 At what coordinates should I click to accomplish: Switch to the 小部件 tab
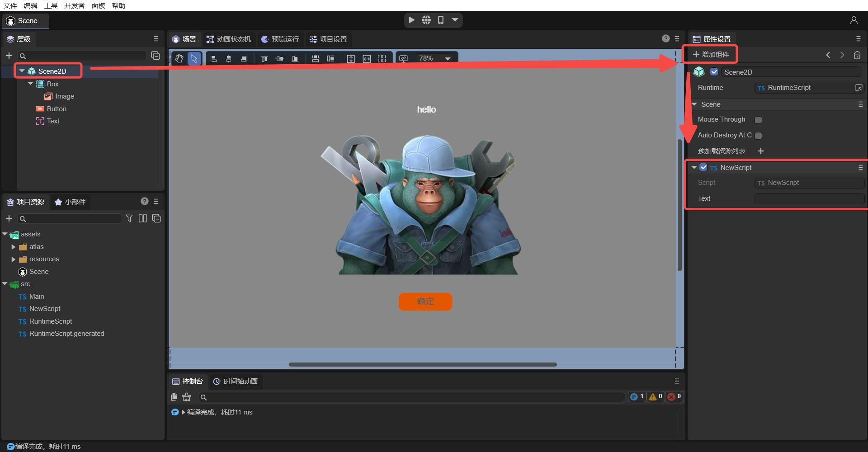[x=70, y=202]
